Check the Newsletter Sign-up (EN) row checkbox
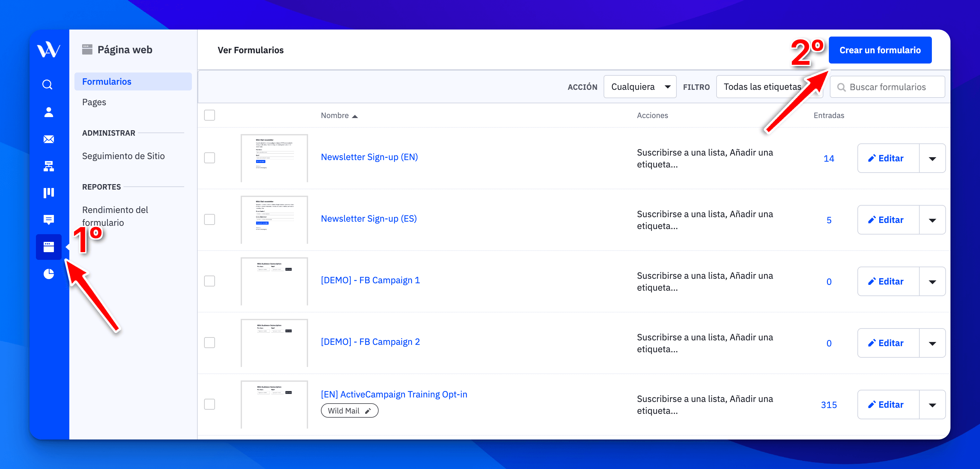 pyautogui.click(x=210, y=158)
